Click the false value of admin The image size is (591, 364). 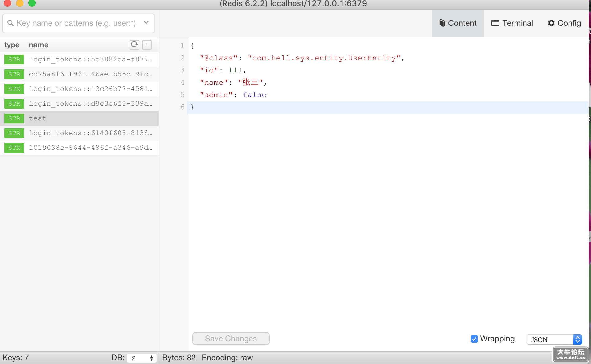click(255, 95)
